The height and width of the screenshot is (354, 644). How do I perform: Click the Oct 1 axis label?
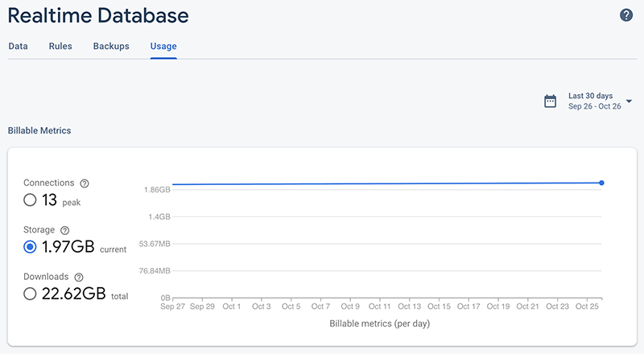tap(232, 307)
